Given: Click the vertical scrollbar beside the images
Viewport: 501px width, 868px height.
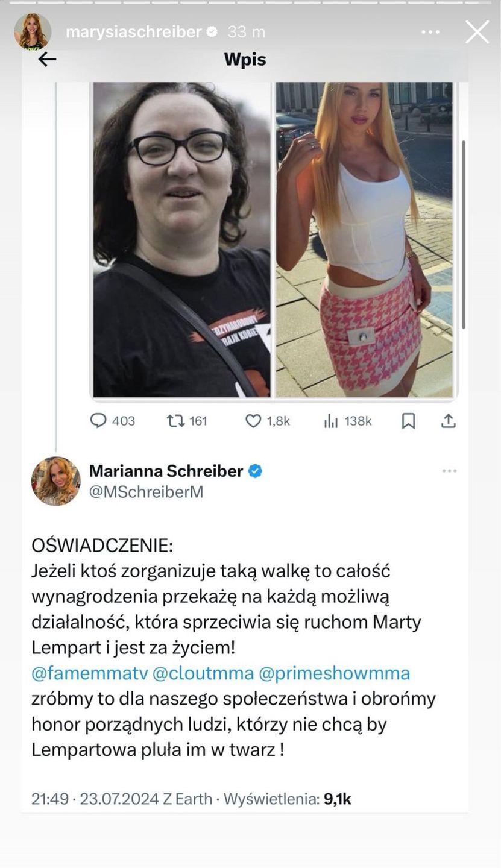Looking at the screenshot, I should (x=464, y=235).
